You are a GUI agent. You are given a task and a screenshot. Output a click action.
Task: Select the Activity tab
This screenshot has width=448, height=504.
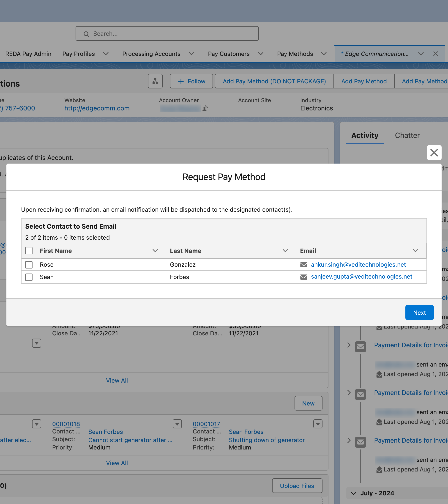[x=365, y=135]
